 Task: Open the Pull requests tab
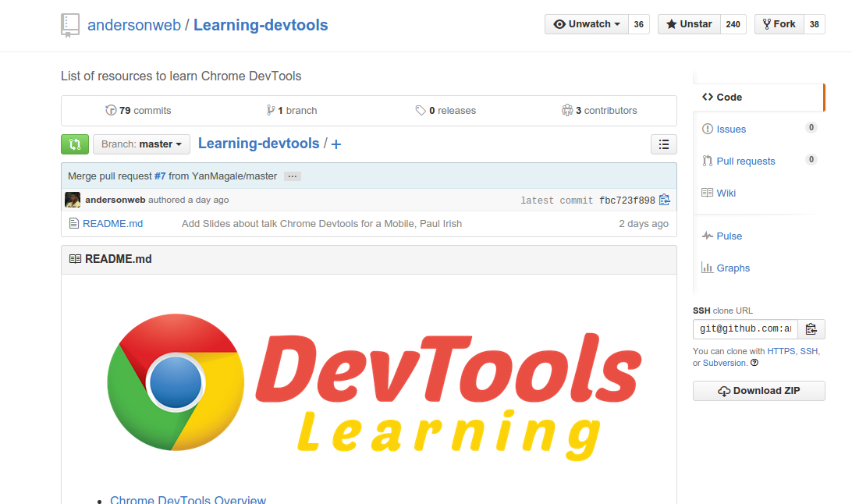746,161
